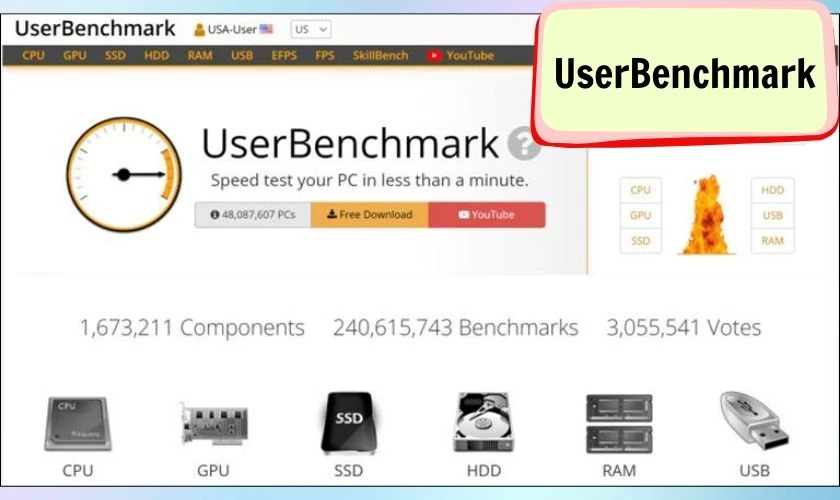Click the HDD box beside the flame
This screenshot has width=840, height=500.
click(x=772, y=190)
